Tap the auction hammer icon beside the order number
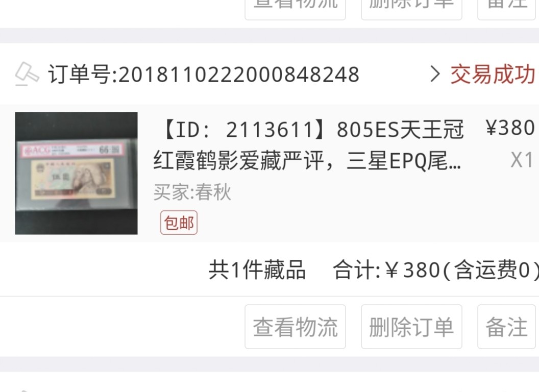 (27, 73)
